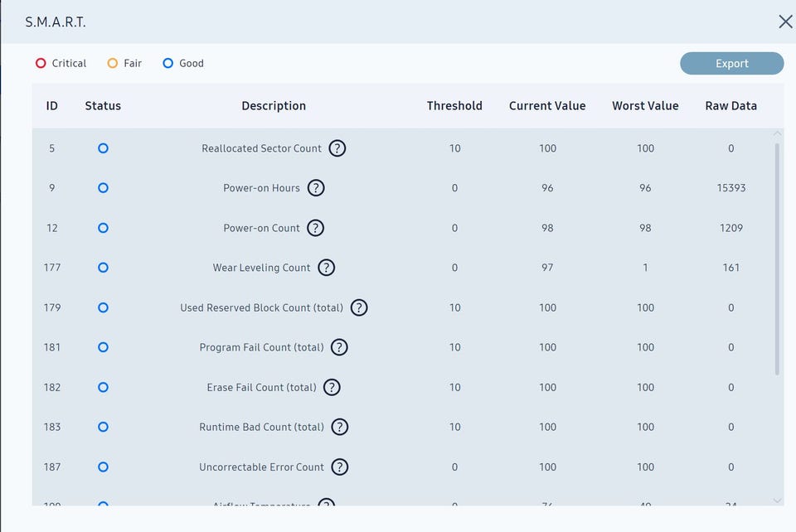Click the Critical red status legend circle
The width and height of the screenshot is (796, 532).
click(41, 63)
